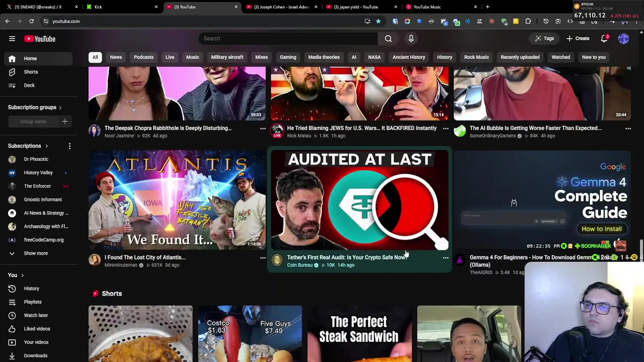
Task: Open the Perfect Steak Sandwich short
Action: [359, 334]
